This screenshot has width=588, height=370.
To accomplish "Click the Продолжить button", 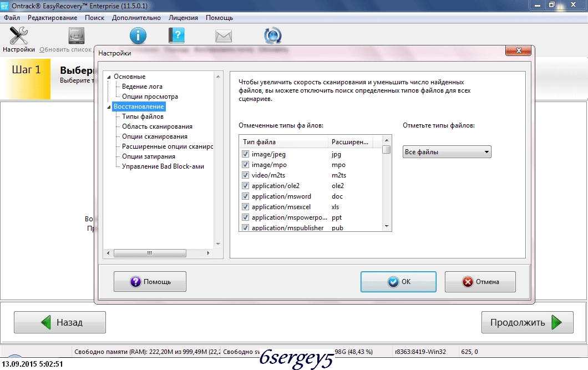I will click(x=527, y=322).
